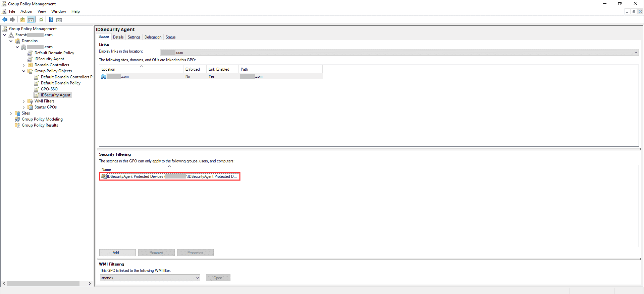Viewport: 644px width, 294px height.
Task: Click the Up One Level folder icon
Action: click(x=23, y=20)
